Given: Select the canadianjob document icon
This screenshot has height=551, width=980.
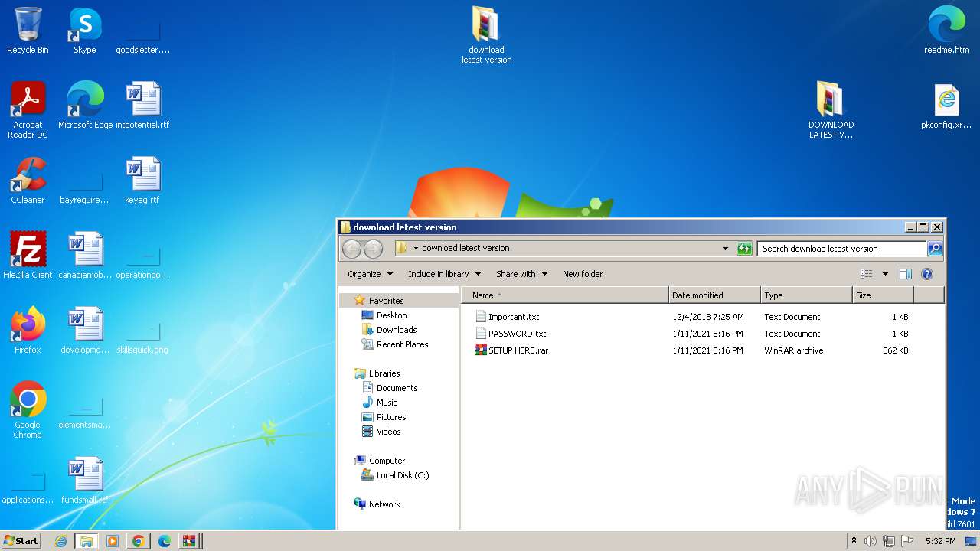Looking at the screenshot, I should [85, 256].
